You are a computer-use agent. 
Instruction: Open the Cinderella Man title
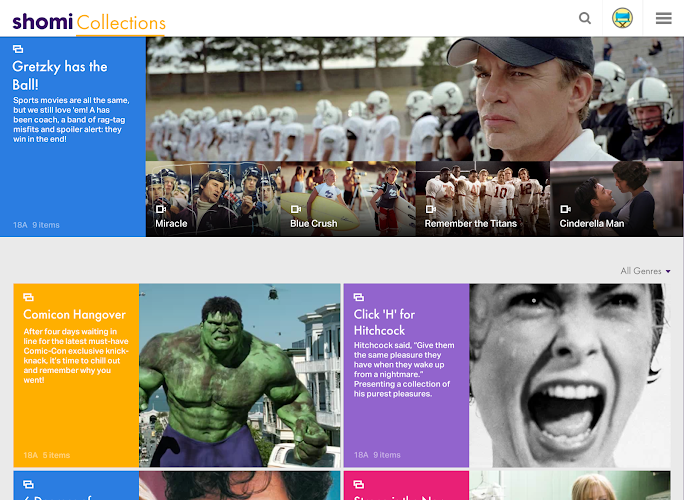point(592,223)
